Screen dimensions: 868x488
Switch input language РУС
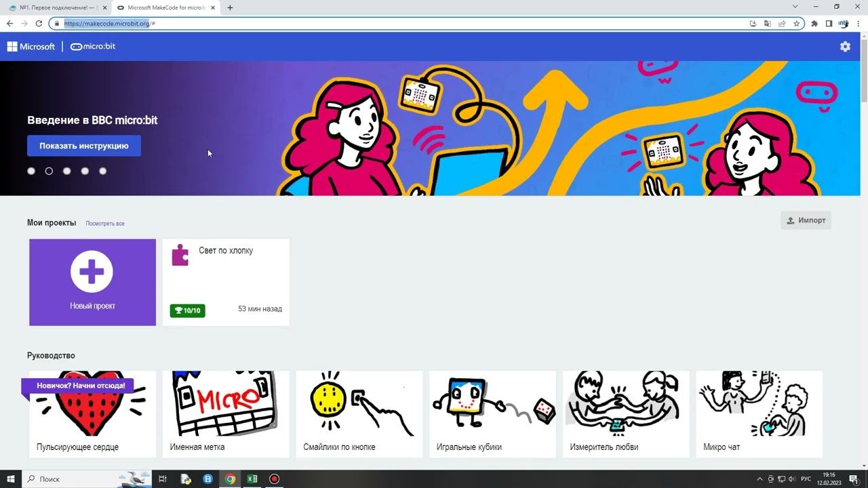pyautogui.click(x=806, y=479)
